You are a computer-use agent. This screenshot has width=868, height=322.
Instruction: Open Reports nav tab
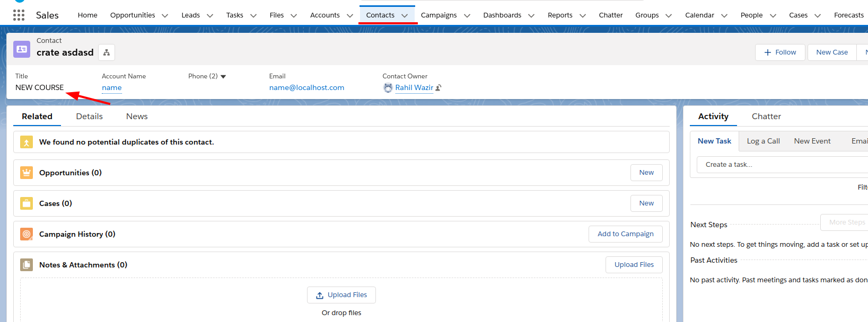click(x=560, y=15)
